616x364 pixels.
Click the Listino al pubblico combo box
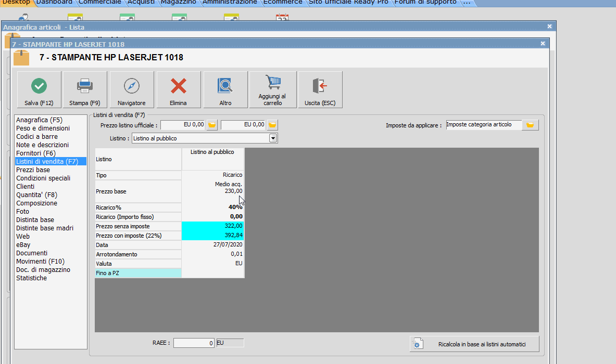205,138
